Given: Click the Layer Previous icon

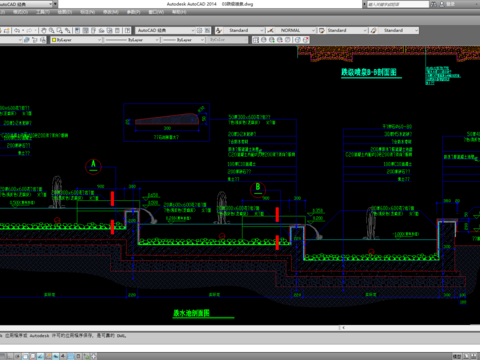Looking at the screenshot, I should pos(35,40).
